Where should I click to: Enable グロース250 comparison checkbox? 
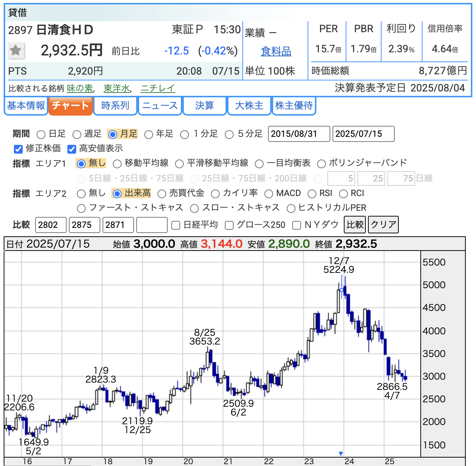(229, 225)
